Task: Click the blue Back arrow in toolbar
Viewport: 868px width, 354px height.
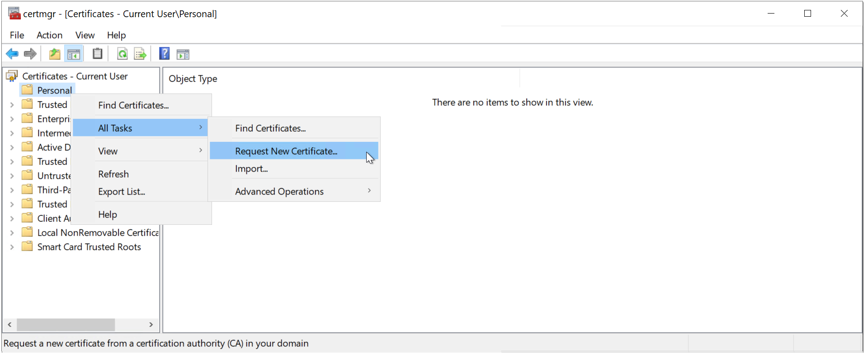Action: (12, 54)
